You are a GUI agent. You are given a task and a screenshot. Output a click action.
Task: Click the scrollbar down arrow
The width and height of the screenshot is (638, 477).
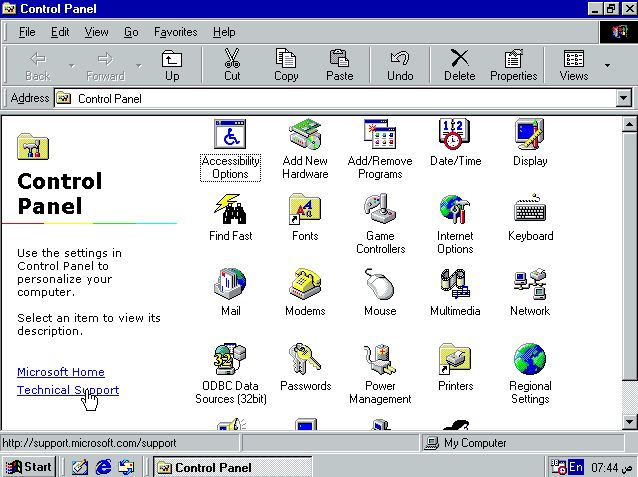pyautogui.click(x=630, y=421)
